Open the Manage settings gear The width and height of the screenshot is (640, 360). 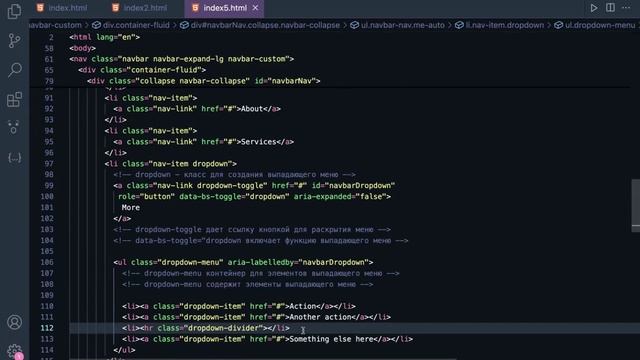pyautogui.click(x=14, y=350)
